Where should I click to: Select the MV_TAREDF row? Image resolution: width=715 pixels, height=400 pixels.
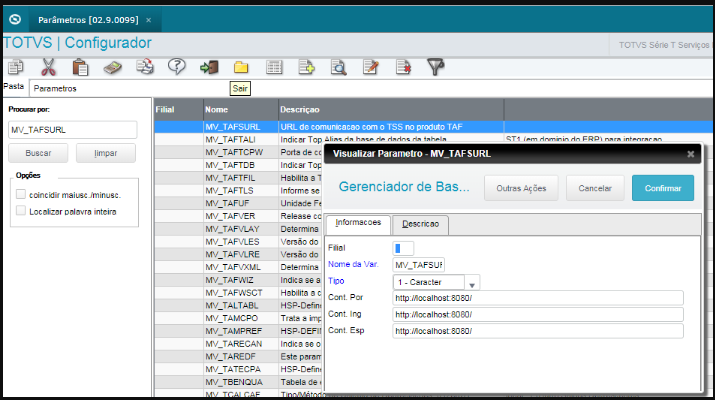(238, 357)
